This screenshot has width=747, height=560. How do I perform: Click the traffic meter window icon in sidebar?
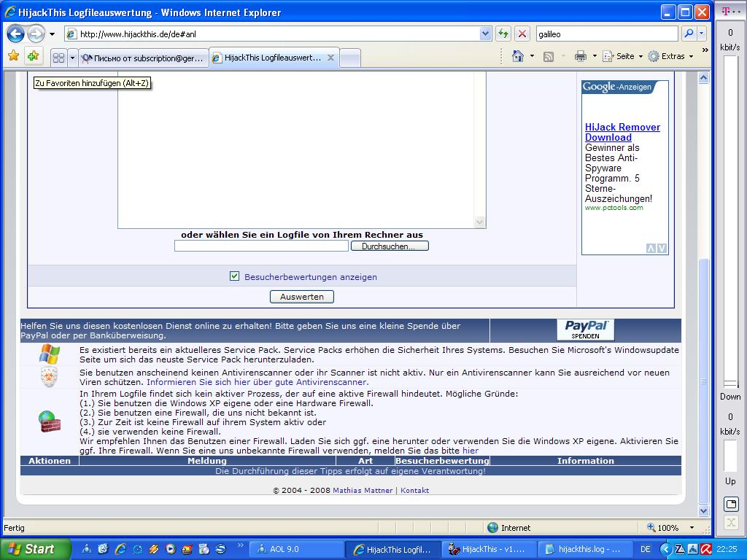click(731, 504)
